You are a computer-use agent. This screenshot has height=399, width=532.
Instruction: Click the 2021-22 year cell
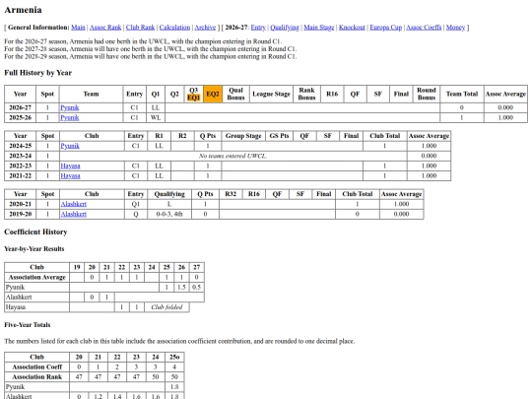tap(21, 176)
